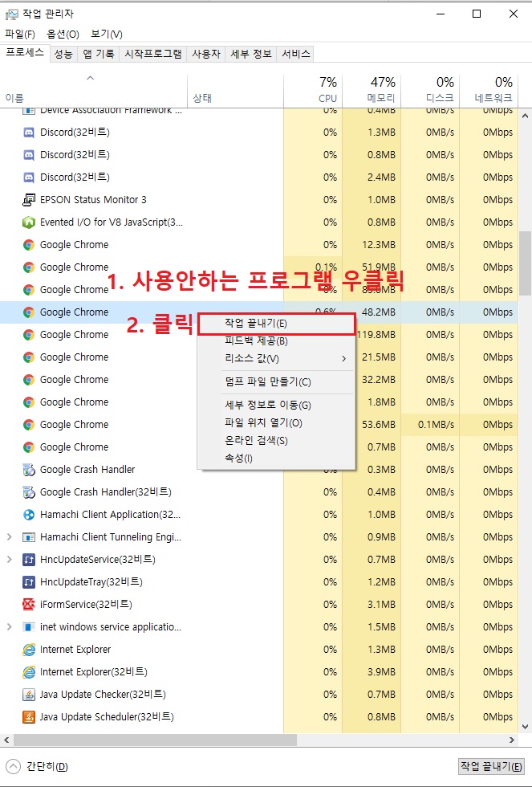This screenshot has width=532, height=787.
Task: Sort by the 디스크 column header
Action: (x=430, y=90)
